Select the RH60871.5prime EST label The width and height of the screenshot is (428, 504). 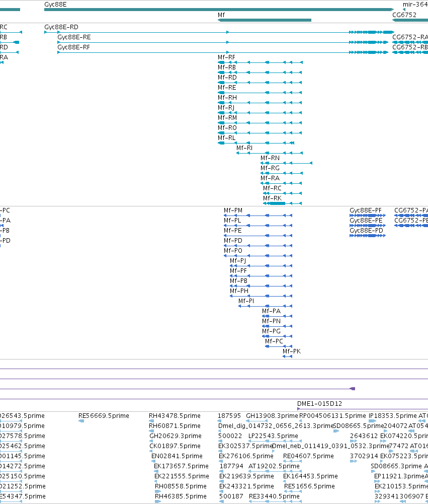click(x=174, y=426)
